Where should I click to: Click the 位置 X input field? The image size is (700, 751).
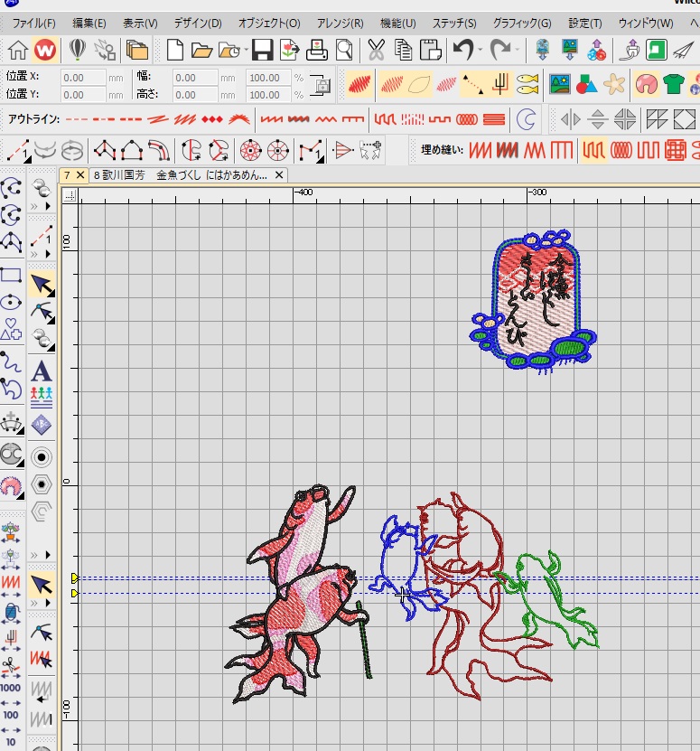tap(83, 77)
